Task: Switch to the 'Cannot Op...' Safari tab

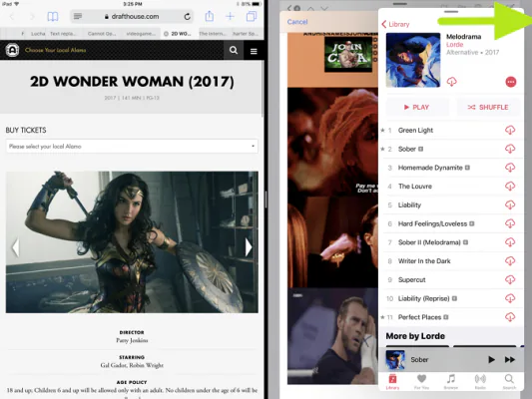Action: tap(102, 34)
